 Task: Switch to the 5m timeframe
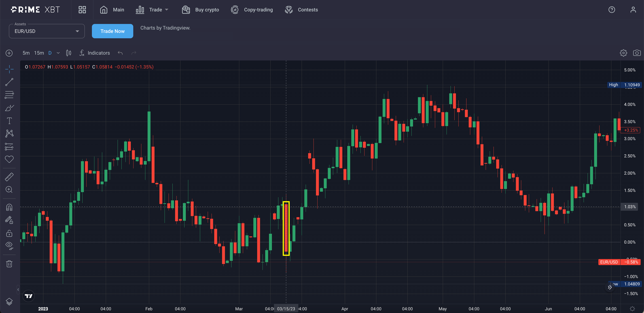coord(26,53)
